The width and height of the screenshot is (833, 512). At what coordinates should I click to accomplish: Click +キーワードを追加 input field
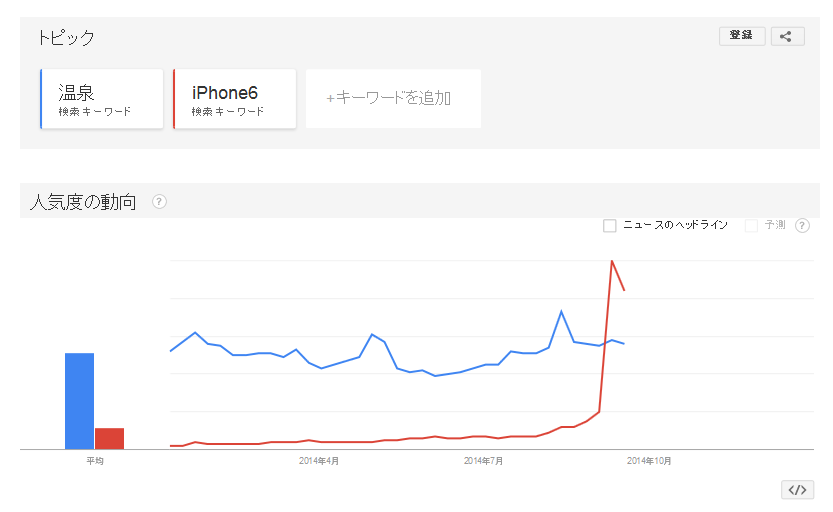[x=393, y=99]
